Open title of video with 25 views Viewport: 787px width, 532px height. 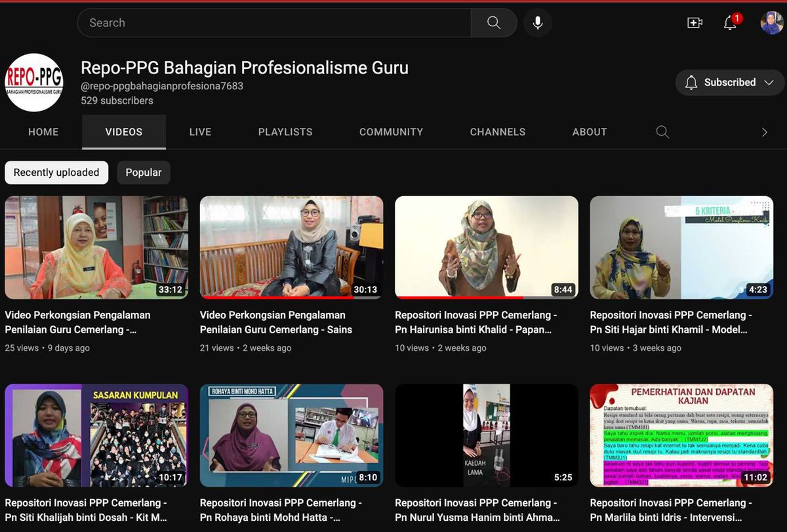(x=77, y=322)
